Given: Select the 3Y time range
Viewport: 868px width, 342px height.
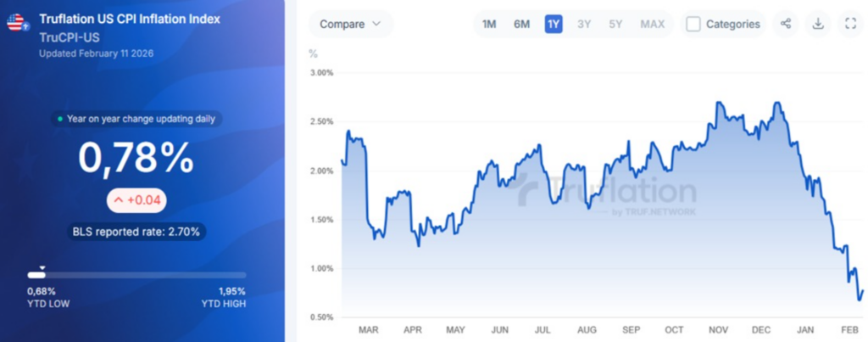Looking at the screenshot, I should [x=584, y=25].
